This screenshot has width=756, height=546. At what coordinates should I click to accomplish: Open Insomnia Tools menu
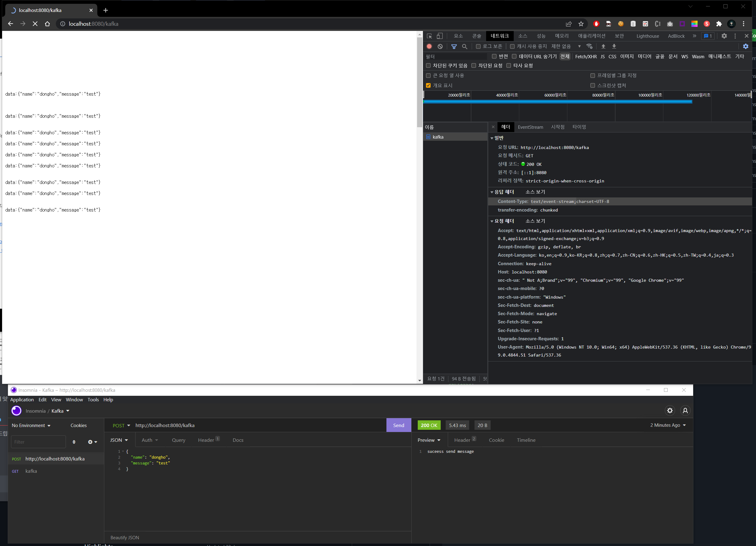point(93,399)
